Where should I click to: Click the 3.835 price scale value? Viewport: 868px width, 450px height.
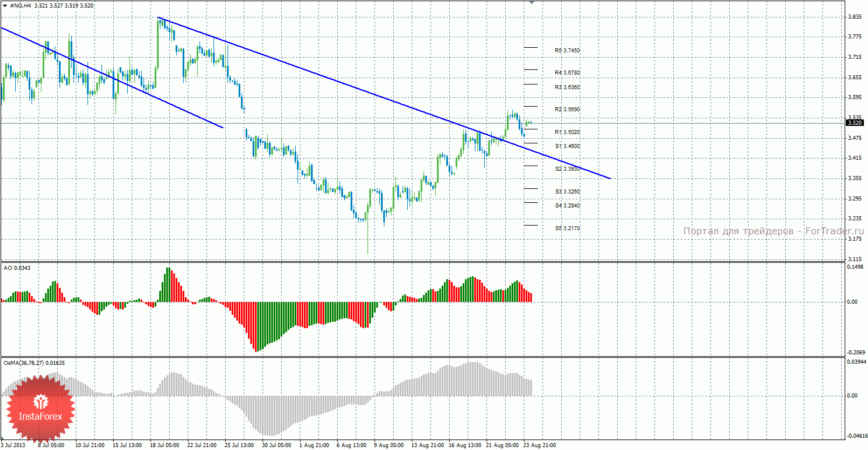tap(855, 17)
